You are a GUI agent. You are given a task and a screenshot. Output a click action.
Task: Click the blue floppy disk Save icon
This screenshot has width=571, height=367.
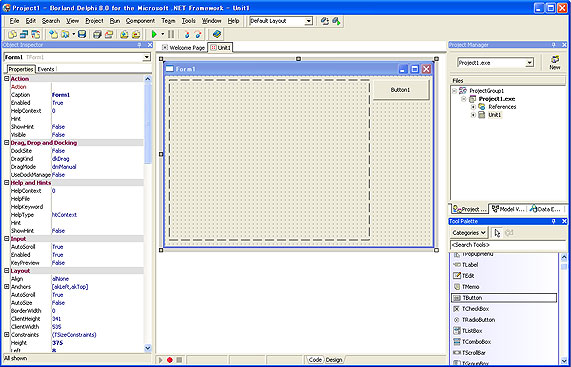pyautogui.click(x=82, y=34)
